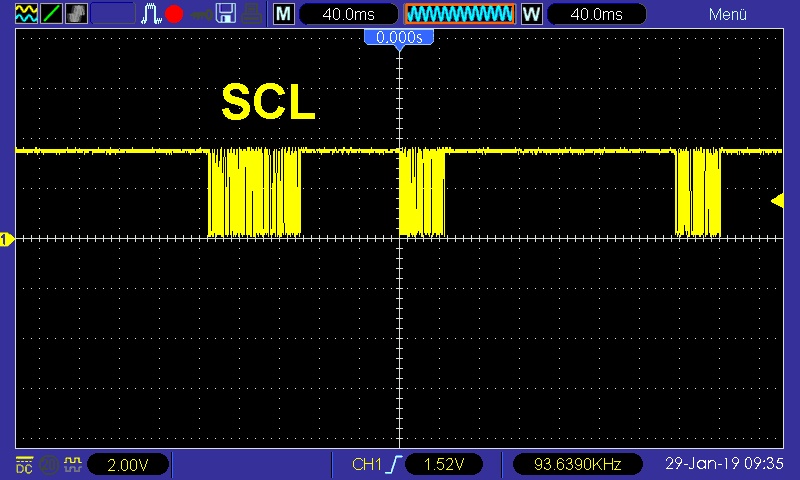Click the channel 1 ground level marker
800x480 pixels.
[7, 239]
